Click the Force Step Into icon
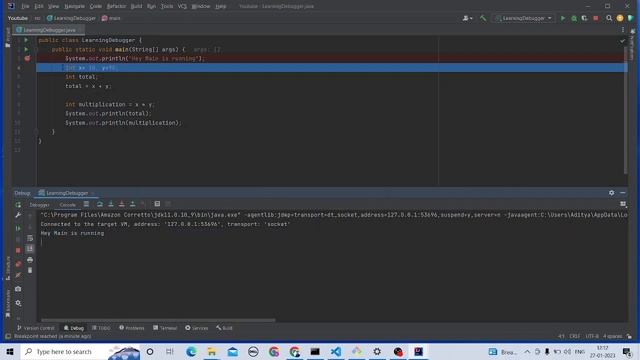 tap(121, 204)
